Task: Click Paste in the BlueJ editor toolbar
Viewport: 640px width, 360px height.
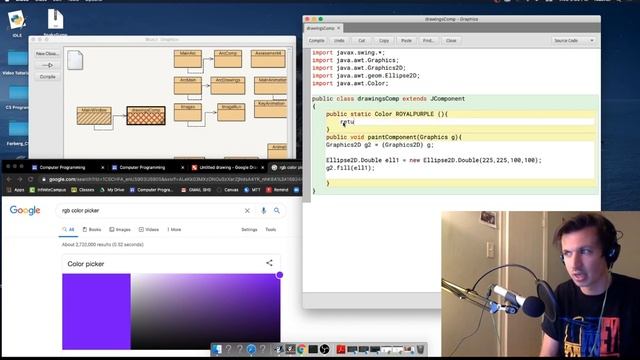Action: (x=406, y=40)
